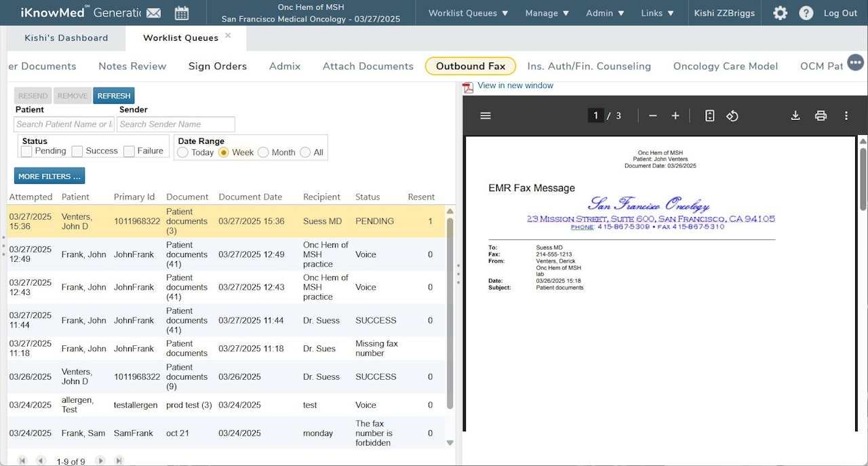Open the Sign Orders queue tab
This screenshot has width=868, height=466.
(x=217, y=66)
